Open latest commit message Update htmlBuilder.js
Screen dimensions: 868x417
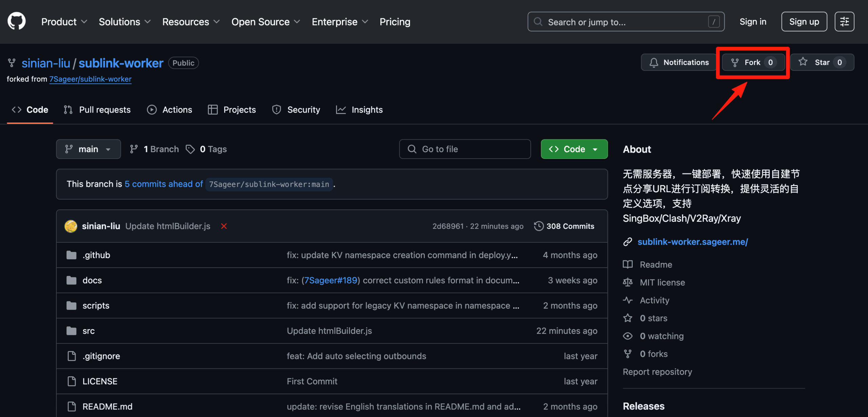(168, 226)
